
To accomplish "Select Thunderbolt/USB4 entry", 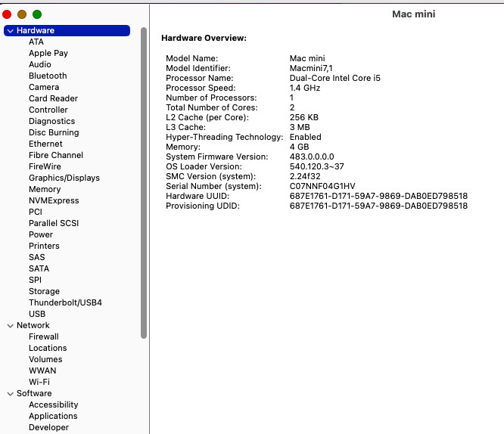I will (x=65, y=302).
